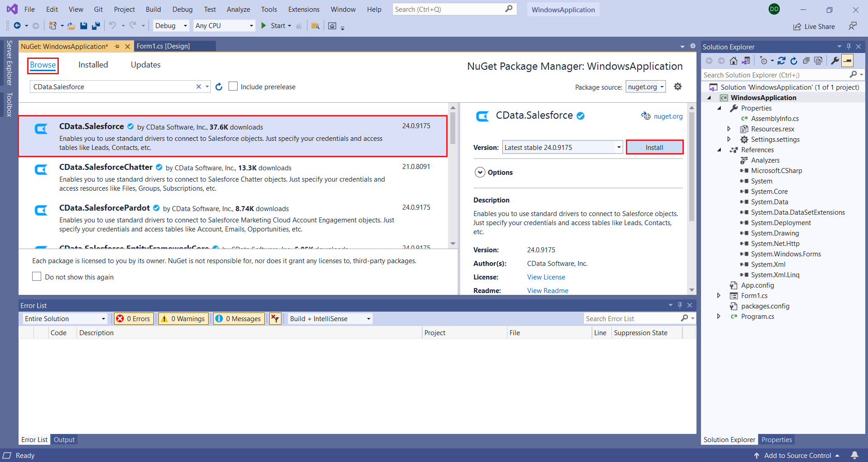Open Solution Explorer Home view icon
Image resolution: width=868 pixels, height=462 pixels.
[x=734, y=61]
